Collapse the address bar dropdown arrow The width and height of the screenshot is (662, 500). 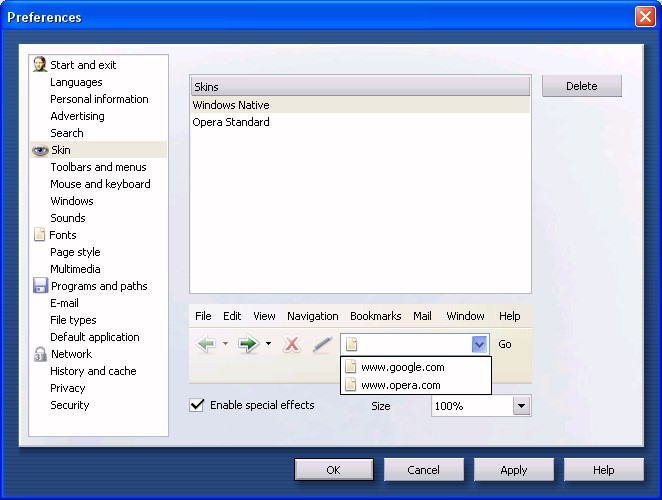point(479,344)
